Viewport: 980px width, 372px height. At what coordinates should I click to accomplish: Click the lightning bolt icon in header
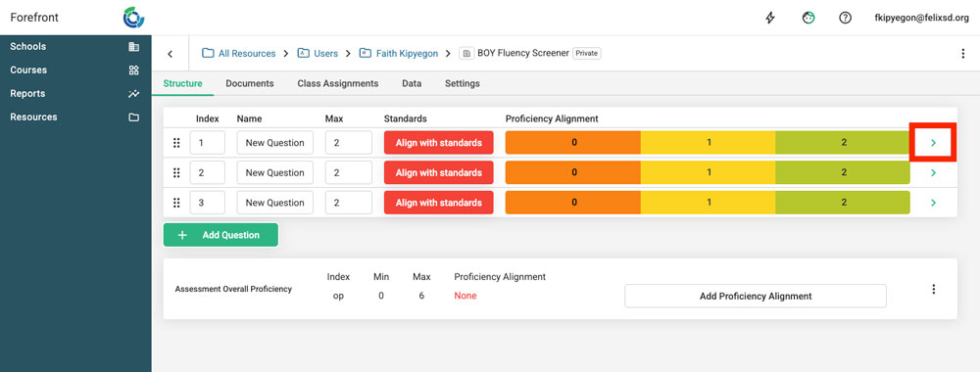(770, 18)
